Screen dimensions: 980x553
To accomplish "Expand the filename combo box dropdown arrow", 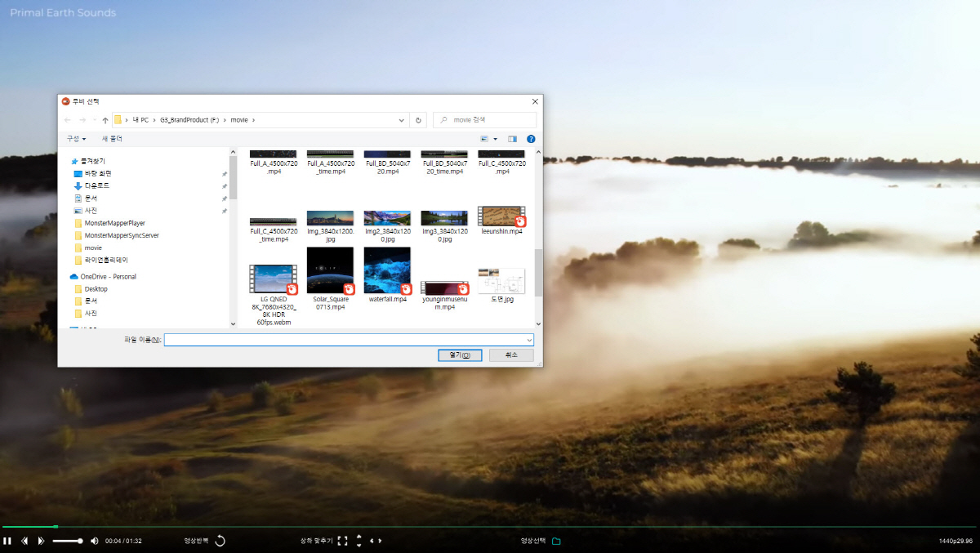I will 529,340.
